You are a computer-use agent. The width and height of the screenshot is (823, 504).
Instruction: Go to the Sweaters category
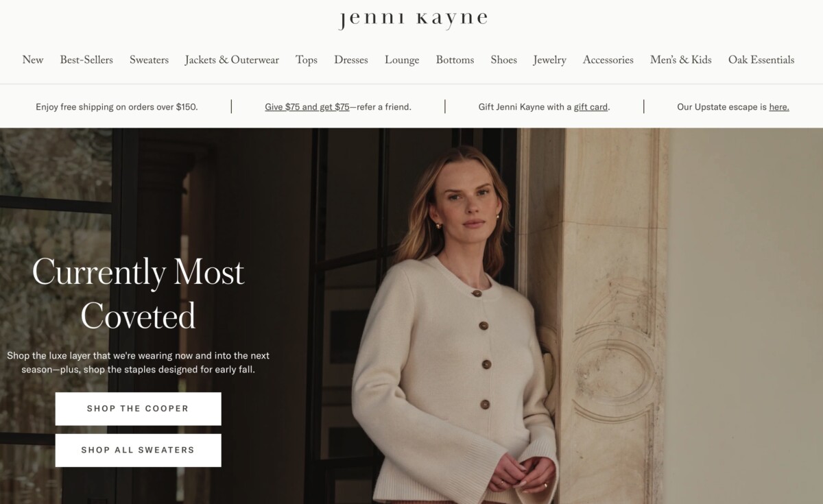[x=149, y=60]
